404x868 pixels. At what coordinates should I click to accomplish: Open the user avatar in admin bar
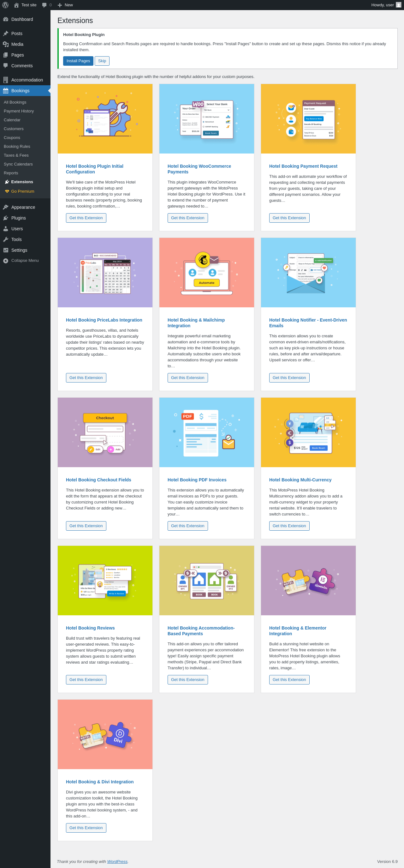click(x=399, y=5)
